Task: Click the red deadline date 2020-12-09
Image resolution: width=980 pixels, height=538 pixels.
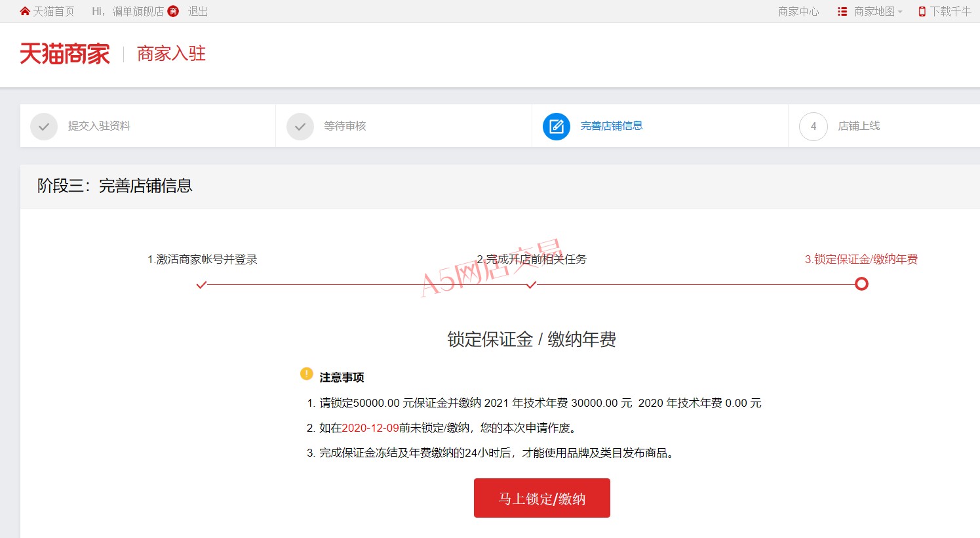Action: click(x=370, y=428)
